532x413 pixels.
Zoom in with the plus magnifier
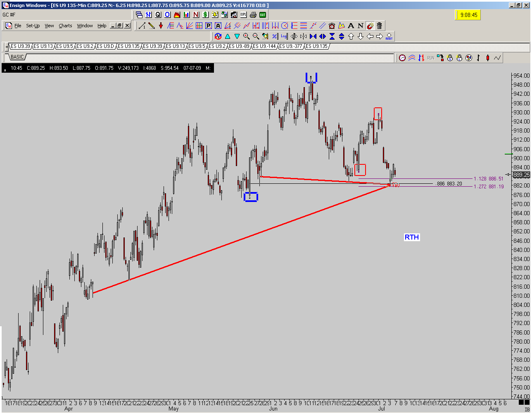pyautogui.click(x=246, y=36)
